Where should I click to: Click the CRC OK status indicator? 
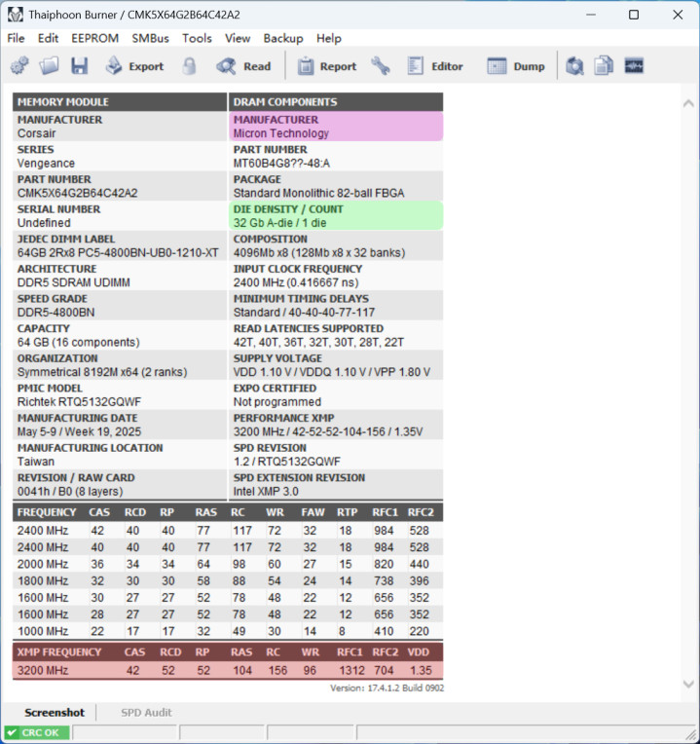click(37, 732)
